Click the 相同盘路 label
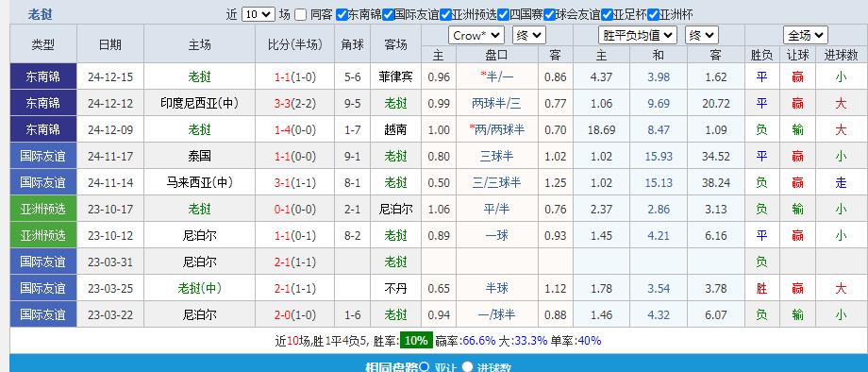The image size is (868, 372). [392, 367]
